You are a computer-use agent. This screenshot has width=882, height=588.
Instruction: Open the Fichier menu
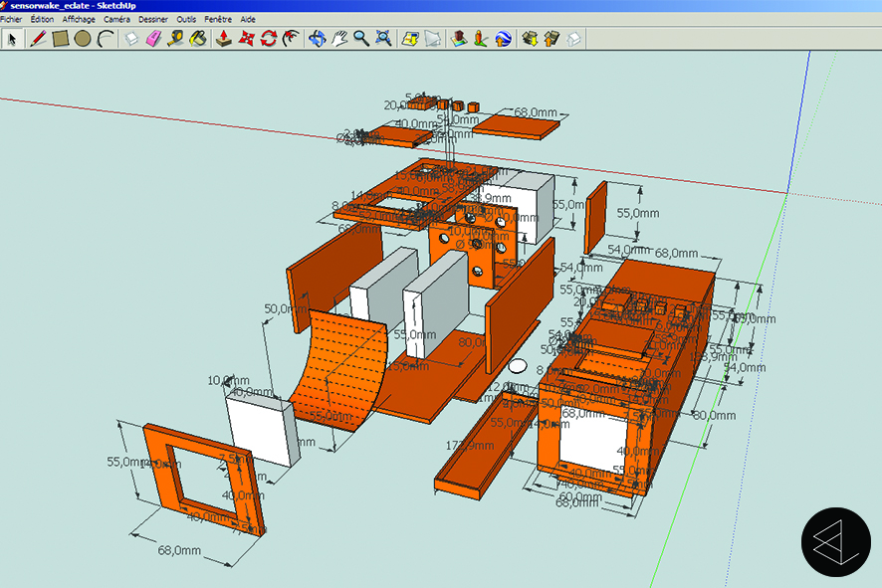coord(11,19)
